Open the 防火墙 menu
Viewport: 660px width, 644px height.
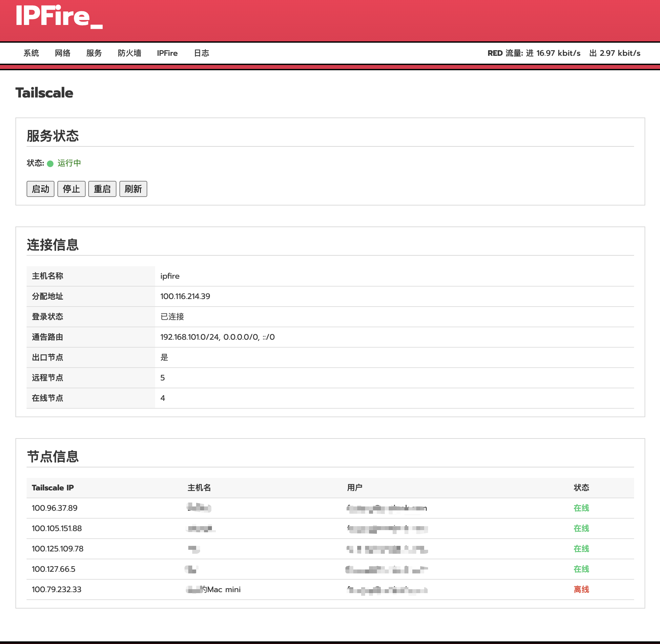[x=130, y=53]
